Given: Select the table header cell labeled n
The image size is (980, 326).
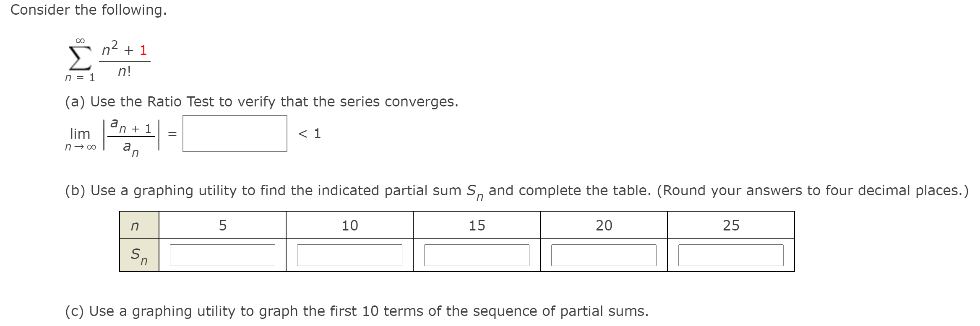Looking at the screenshot, I should coord(135,225).
